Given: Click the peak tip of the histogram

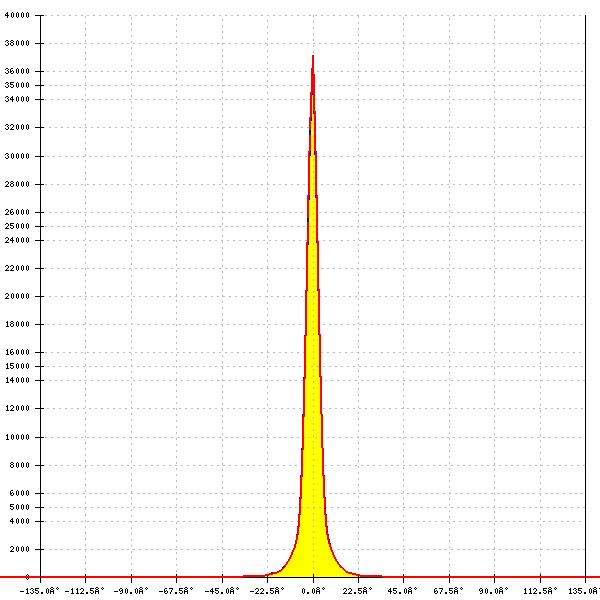Looking at the screenshot, I should (x=313, y=57).
